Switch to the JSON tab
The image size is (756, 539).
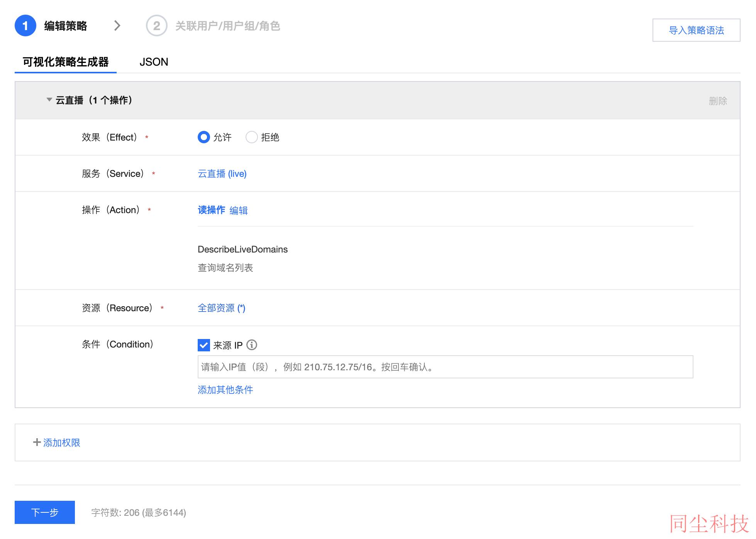[x=154, y=62]
